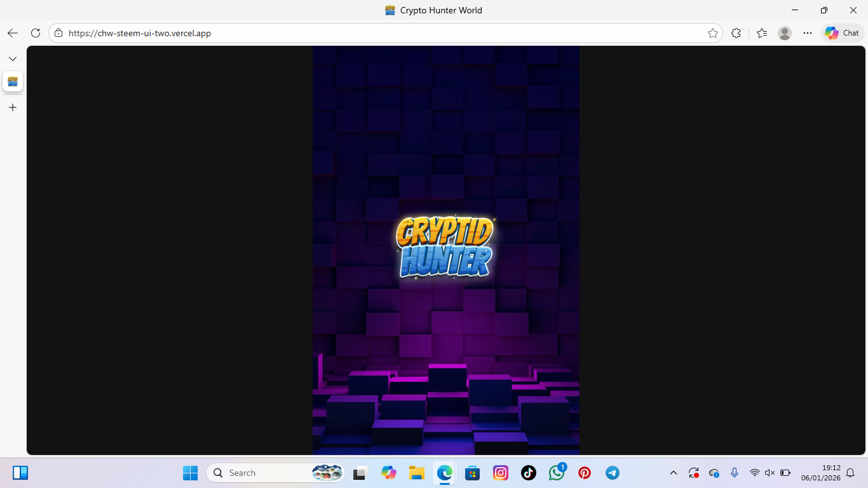Show hidden system tray icons
This screenshot has width=868, height=488.
coord(674,473)
